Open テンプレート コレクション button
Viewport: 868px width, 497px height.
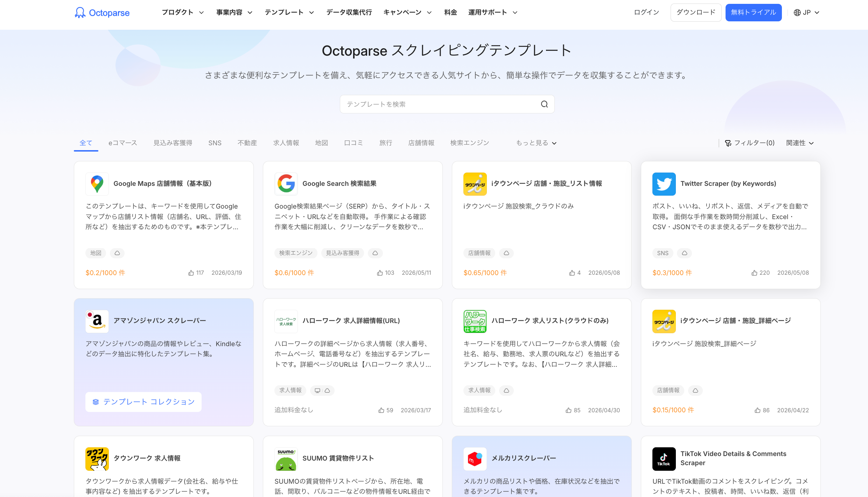click(x=143, y=402)
